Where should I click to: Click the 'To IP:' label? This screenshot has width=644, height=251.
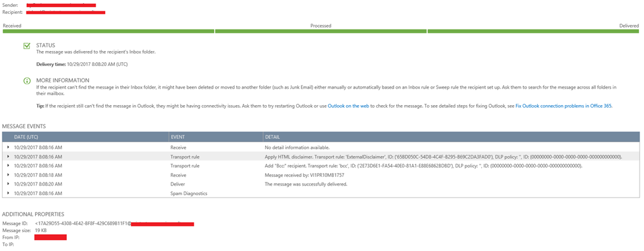tap(8, 245)
